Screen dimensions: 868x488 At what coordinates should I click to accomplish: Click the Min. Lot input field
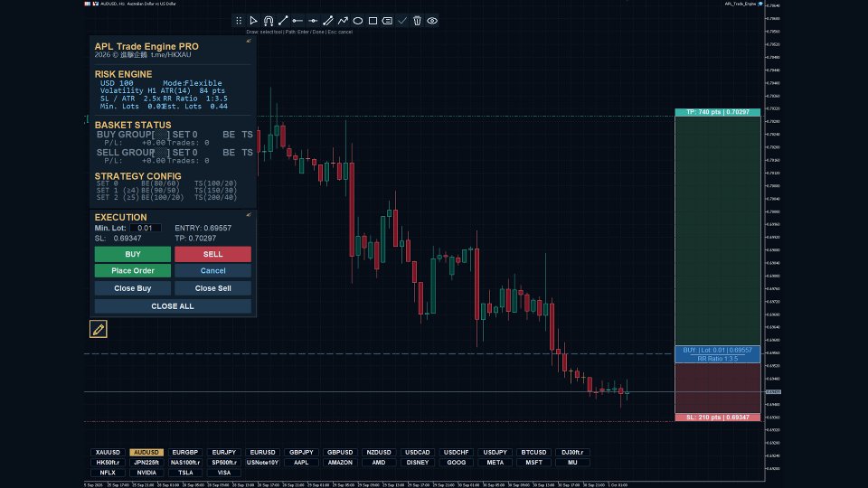click(146, 228)
